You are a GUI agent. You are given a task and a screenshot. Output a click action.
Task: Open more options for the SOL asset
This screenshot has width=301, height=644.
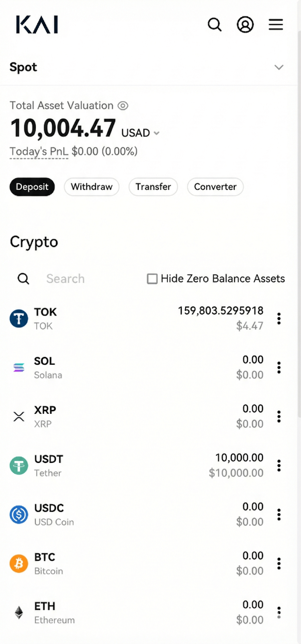pos(279,367)
